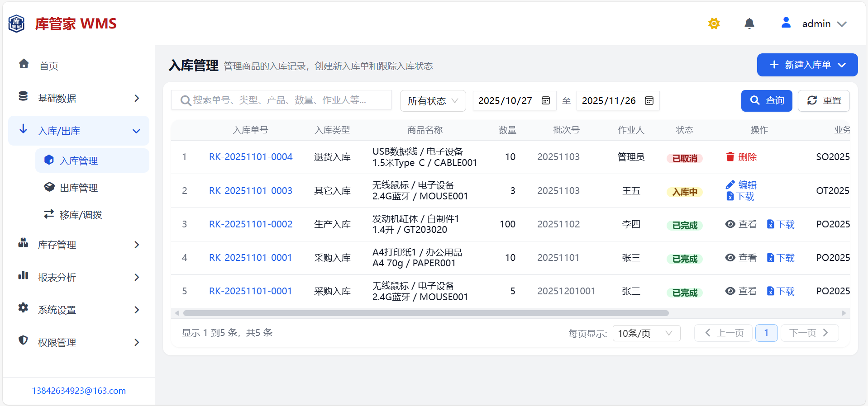Open the notification bell
This screenshot has height=406, width=868.
(749, 24)
